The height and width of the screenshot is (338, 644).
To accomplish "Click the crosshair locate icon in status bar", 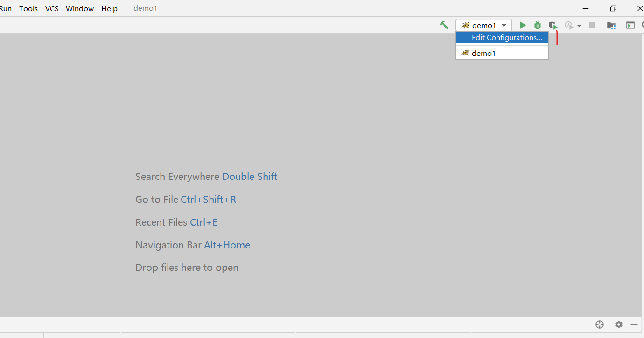I will (600, 324).
